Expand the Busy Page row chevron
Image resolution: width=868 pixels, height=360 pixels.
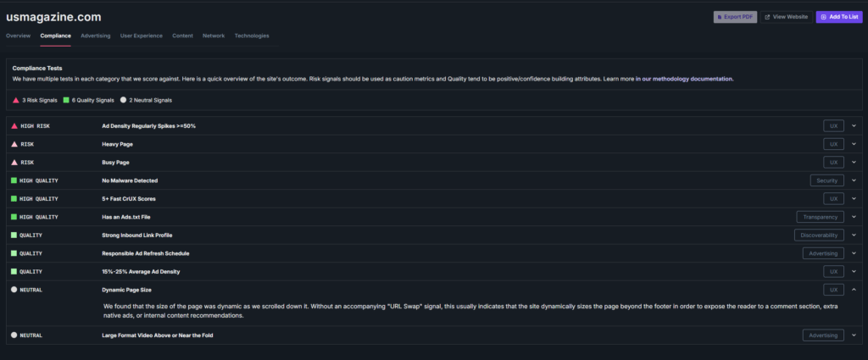[854, 163]
